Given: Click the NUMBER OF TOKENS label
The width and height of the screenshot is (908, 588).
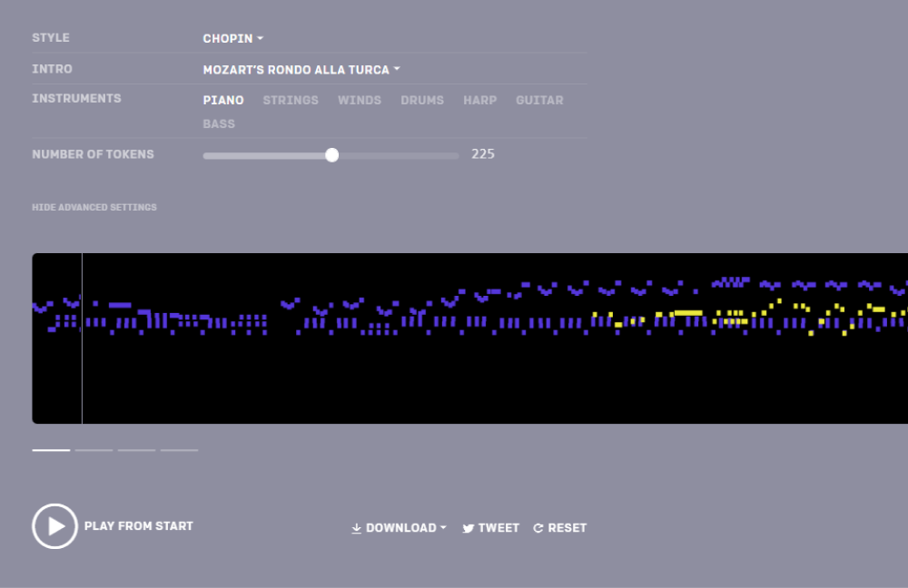Looking at the screenshot, I should tap(93, 154).
